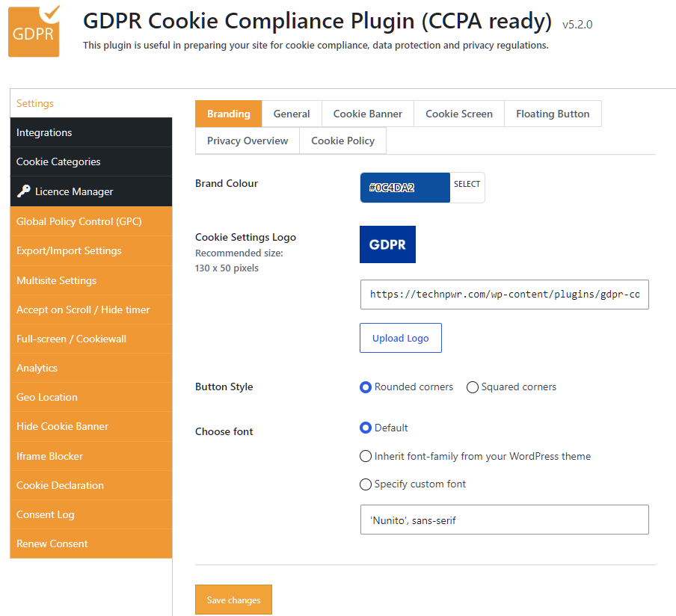Open the Settings sidebar item

click(x=91, y=103)
